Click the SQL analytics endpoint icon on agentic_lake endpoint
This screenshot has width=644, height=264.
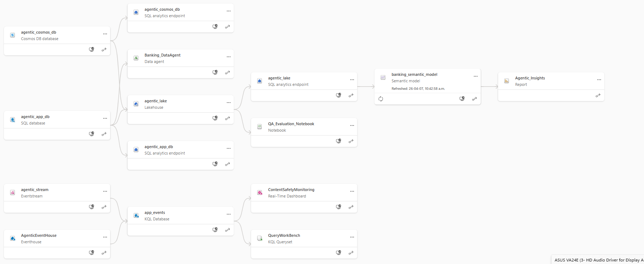[x=259, y=80]
